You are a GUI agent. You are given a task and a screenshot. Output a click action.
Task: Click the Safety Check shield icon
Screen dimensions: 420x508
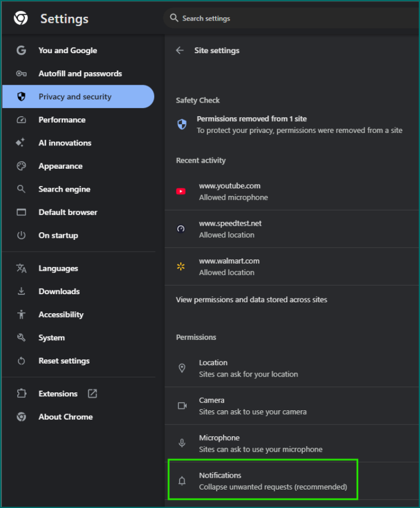tap(182, 124)
